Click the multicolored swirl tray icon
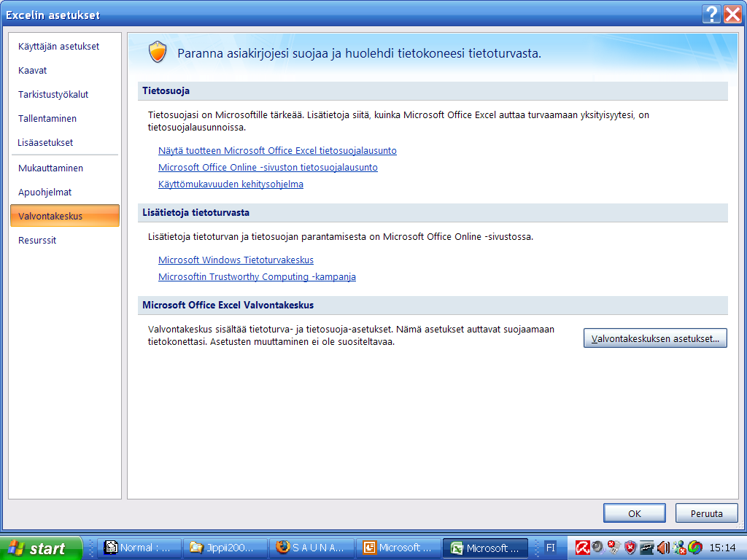Screen dimensions: 747x560 [x=695, y=548]
